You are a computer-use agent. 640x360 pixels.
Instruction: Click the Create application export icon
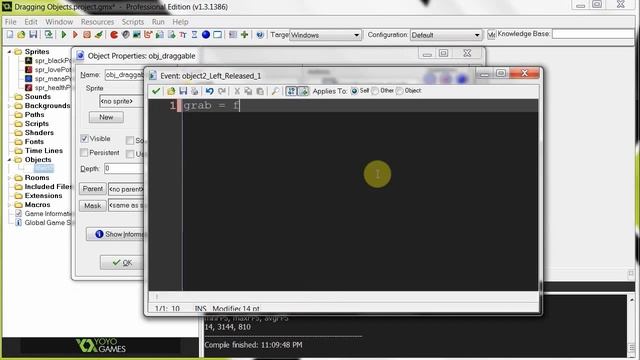point(49,35)
